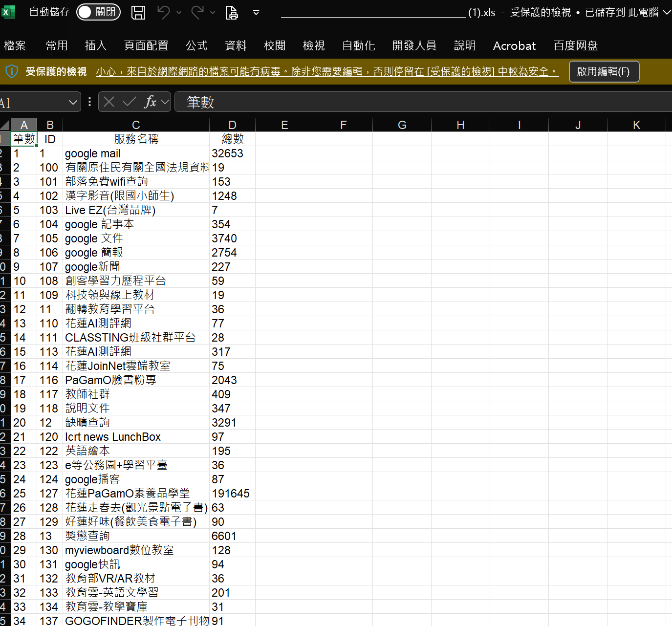Viewport: 672px width, 626px height.
Task: Click the Save floppy disk icon
Action: 138,12
